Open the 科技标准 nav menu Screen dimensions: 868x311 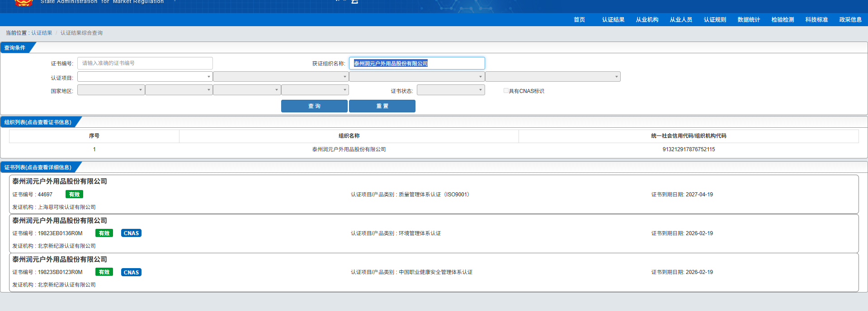click(816, 19)
